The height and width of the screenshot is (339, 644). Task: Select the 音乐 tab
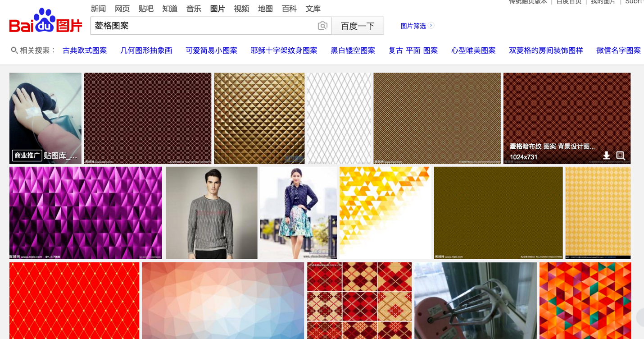pos(194,9)
